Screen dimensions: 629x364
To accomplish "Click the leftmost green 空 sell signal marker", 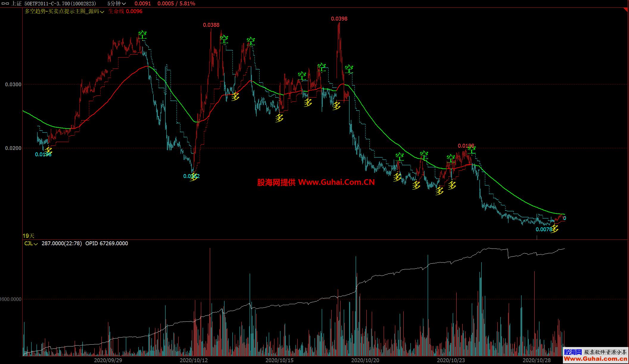I will pos(142,35).
